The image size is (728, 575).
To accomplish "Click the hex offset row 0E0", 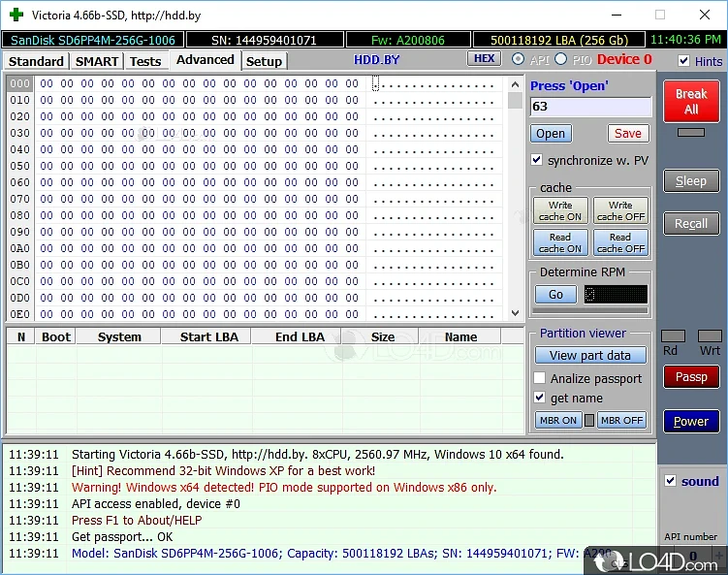I will [20, 314].
